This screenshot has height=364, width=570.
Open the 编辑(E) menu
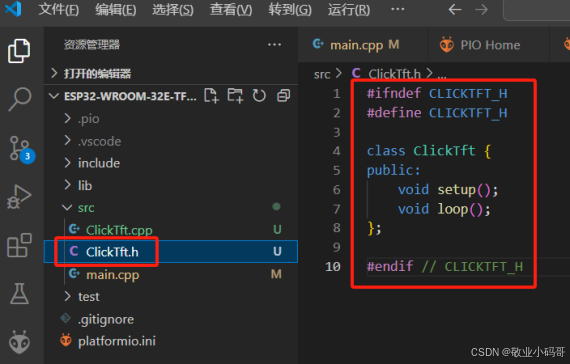coord(116,9)
